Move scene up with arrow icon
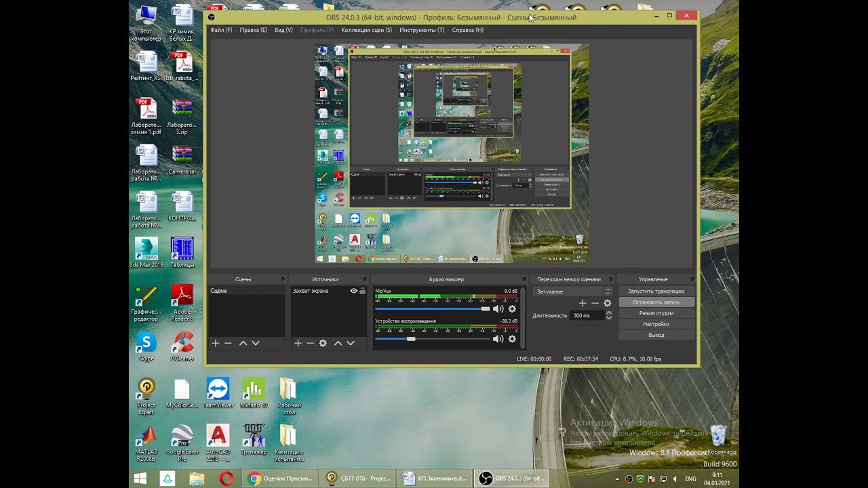Viewport: 868px width, 488px height. tap(243, 343)
